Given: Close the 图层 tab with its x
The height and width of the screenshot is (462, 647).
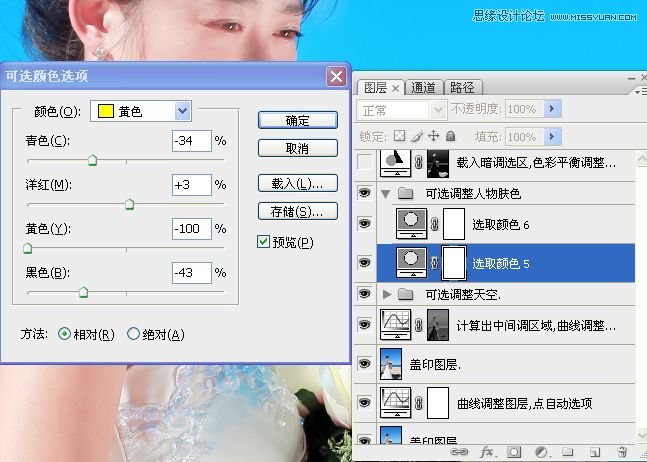Looking at the screenshot, I should [395, 88].
